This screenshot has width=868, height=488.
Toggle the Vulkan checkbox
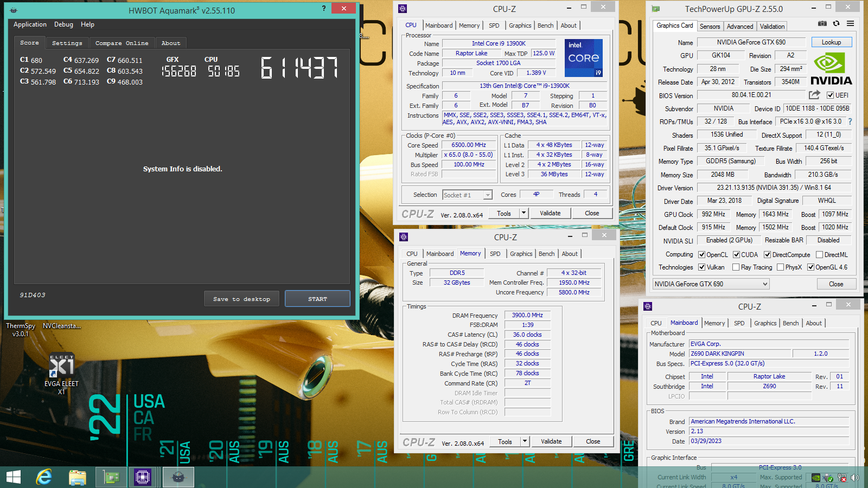701,267
